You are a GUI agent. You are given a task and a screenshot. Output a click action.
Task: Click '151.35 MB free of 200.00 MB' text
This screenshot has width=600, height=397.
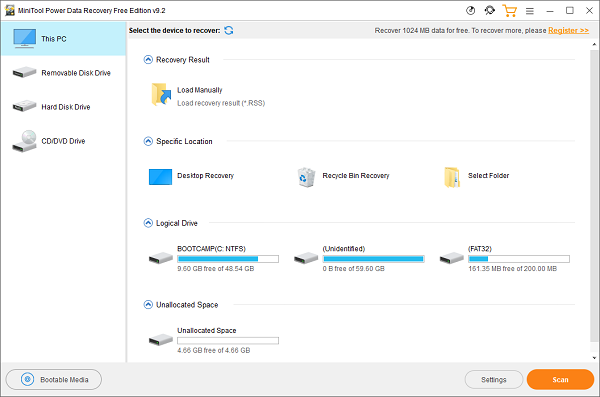pyautogui.click(x=512, y=269)
